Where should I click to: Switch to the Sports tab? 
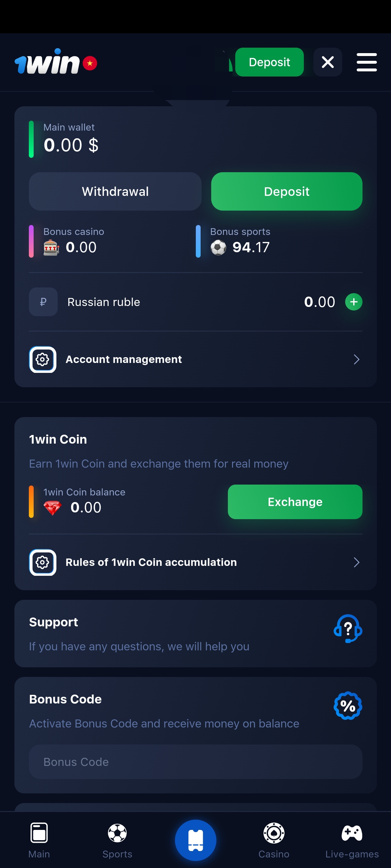[x=117, y=840]
